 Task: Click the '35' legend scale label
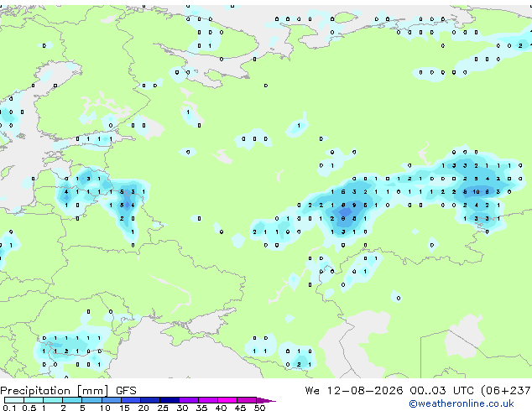201,408
